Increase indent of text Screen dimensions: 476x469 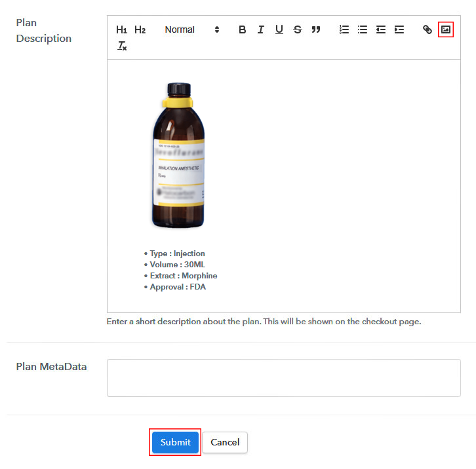pos(399,29)
